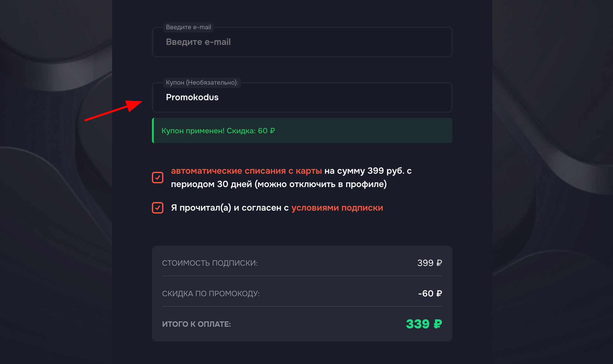Viewport: 613px width, 364px height.
Task: Click the green success message border stripe
Action: [x=153, y=130]
